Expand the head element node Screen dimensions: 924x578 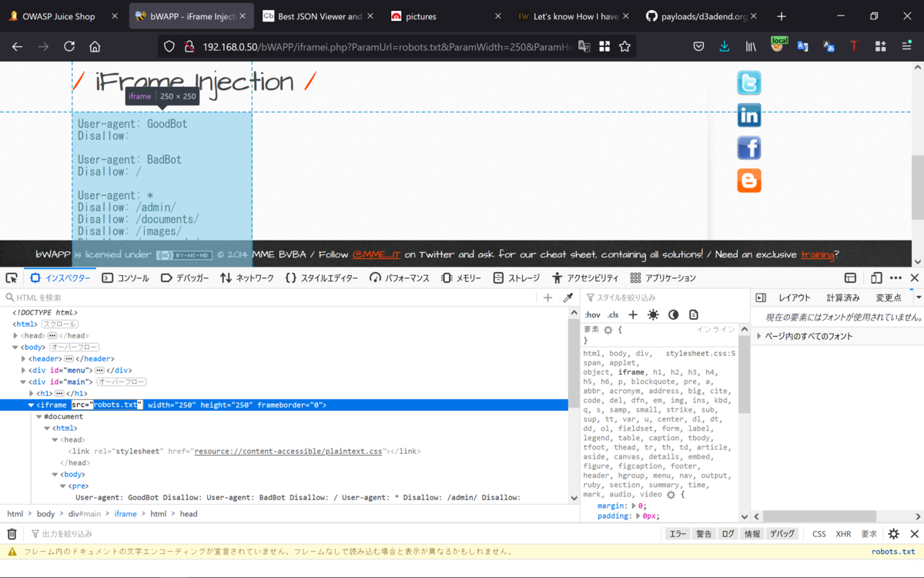[x=15, y=336]
